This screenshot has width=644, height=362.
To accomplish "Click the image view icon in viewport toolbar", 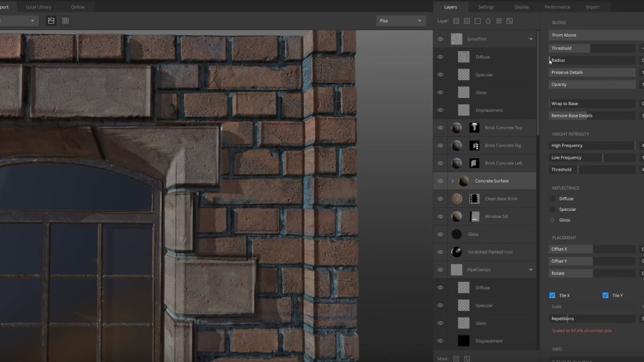I will [x=51, y=21].
